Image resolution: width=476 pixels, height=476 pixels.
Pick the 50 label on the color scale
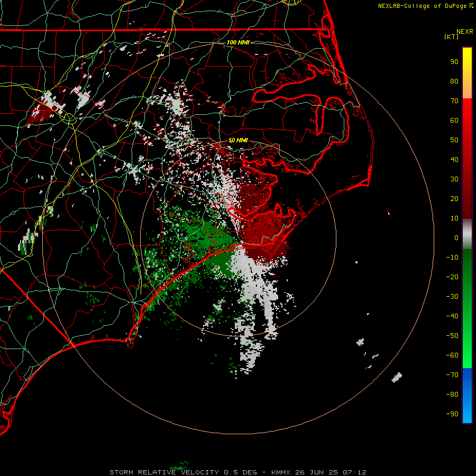454,140
